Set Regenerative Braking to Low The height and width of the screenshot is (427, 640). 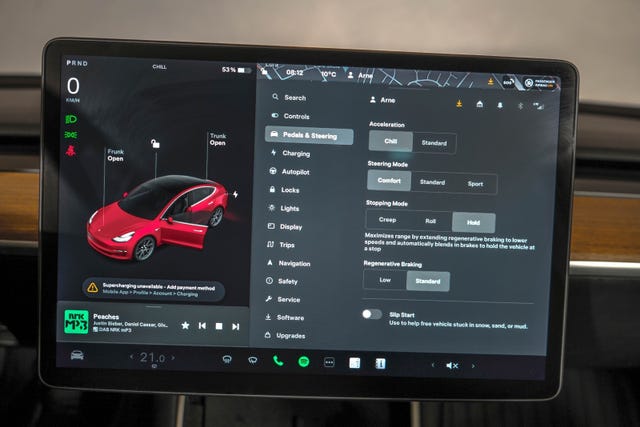385,280
